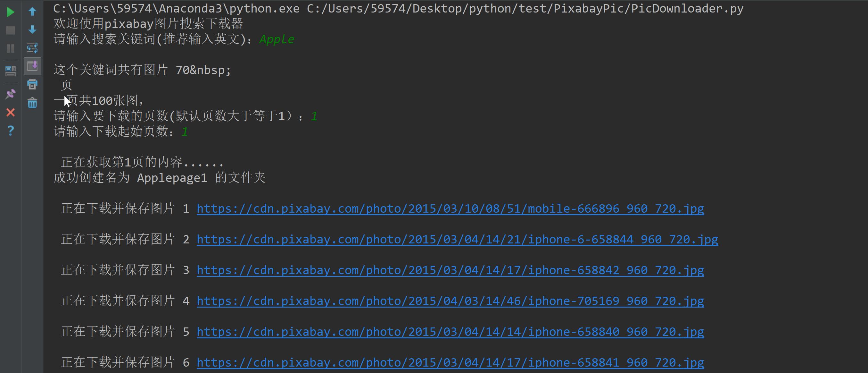Click the green input text 'Apple'
Image resolution: width=868 pixels, height=373 pixels.
coord(277,39)
